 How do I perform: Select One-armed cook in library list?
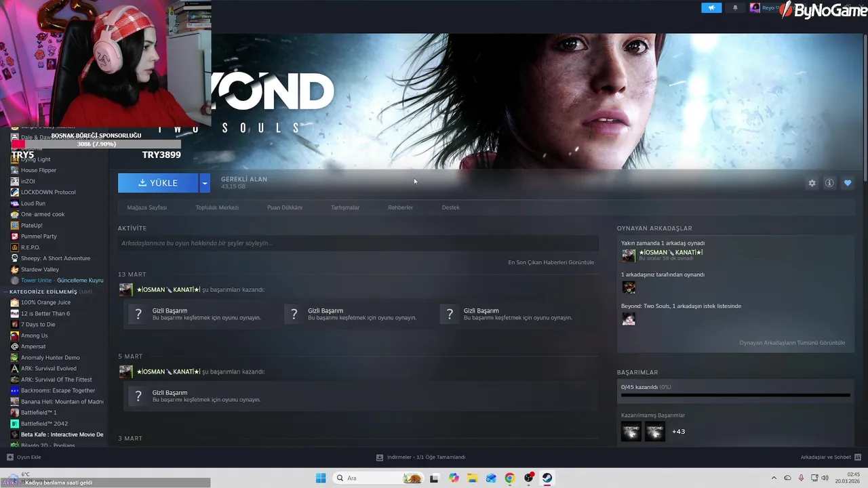(43, 214)
